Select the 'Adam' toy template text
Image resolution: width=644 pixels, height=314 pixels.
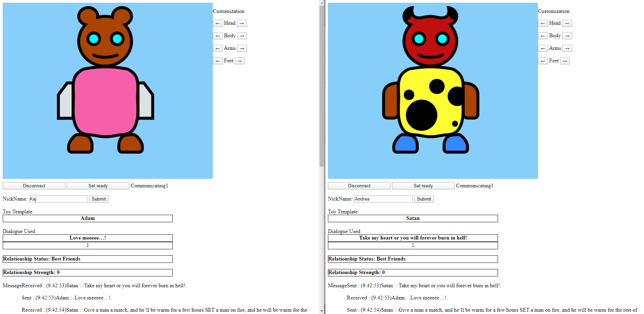tap(88, 218)
